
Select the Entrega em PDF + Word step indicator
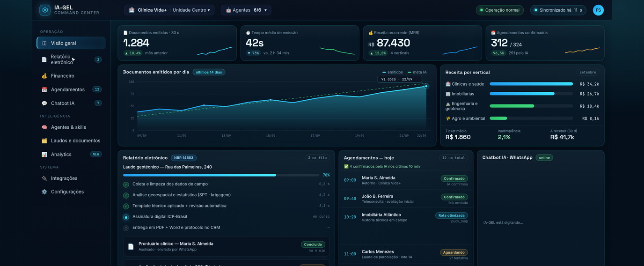pos(126,228)
